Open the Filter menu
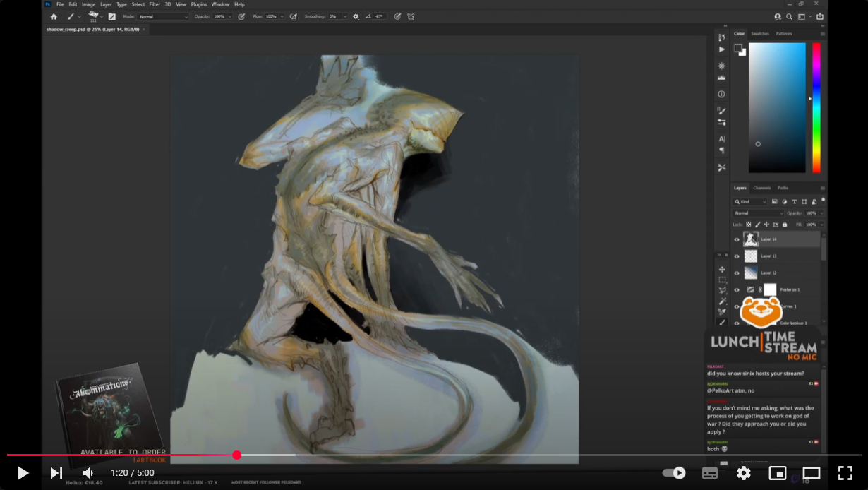The image size is (868, 490). [x=155, y=4]
